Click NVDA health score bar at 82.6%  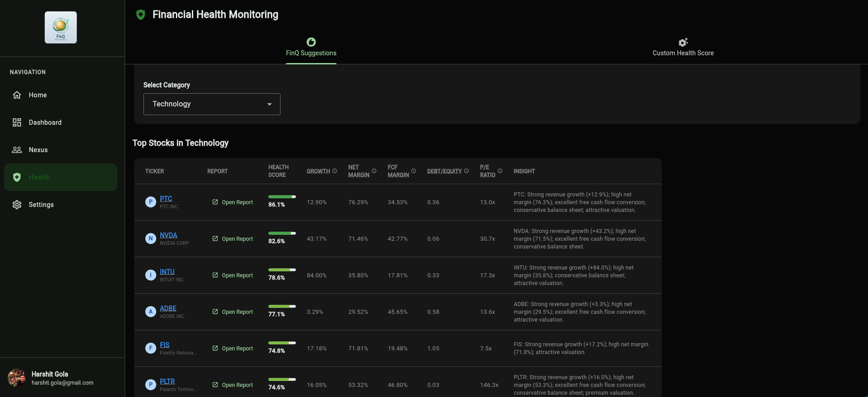[x=282, y=233]
